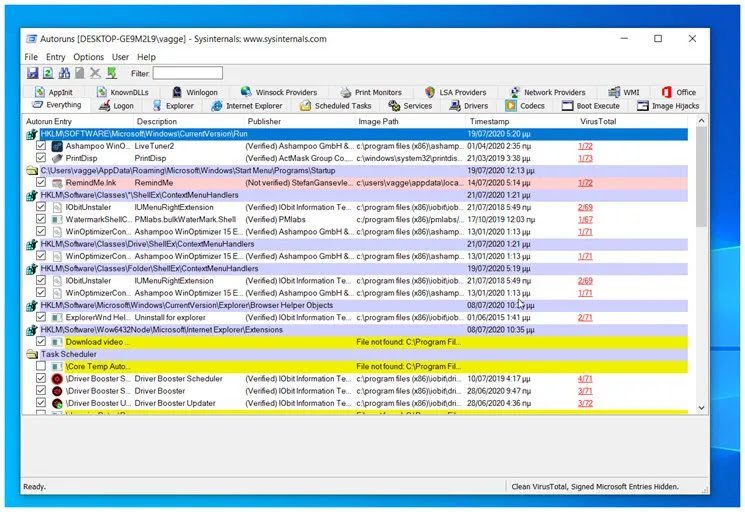
Task: Uncheck the ExplorerWnd Hel... checkbox
Action: tap(41, 317)
